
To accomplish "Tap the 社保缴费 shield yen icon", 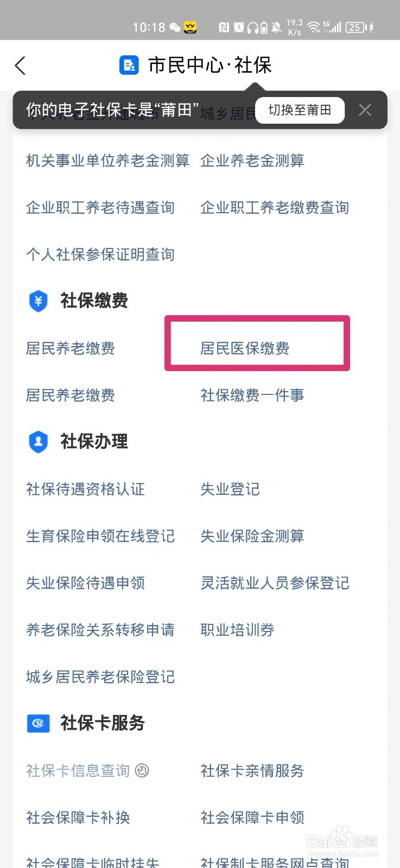I will tap(38, 301).
